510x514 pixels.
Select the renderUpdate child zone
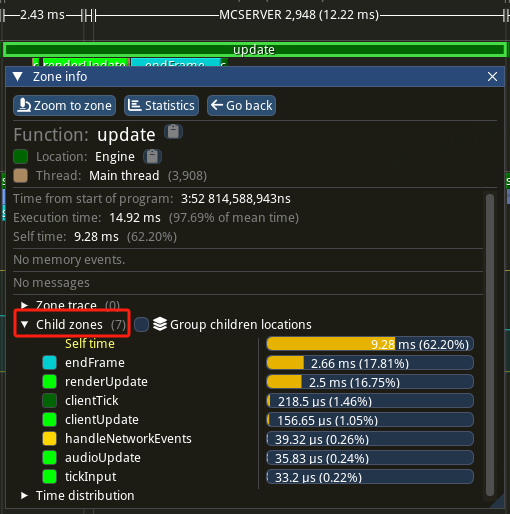(106, 382)
